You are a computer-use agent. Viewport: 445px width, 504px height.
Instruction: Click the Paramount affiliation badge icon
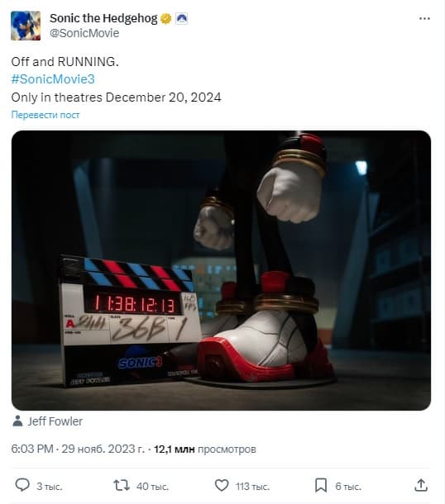[x=181, y=19]
